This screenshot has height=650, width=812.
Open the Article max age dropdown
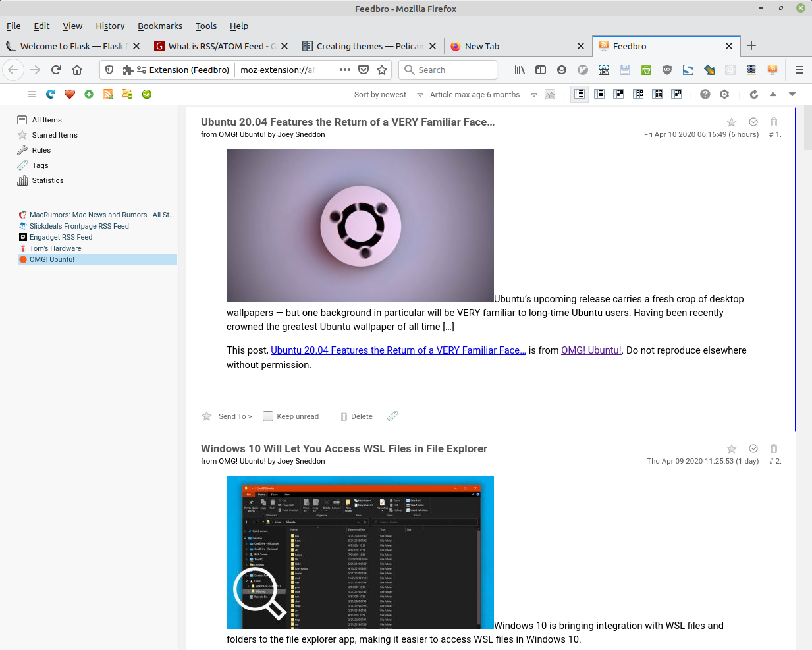click(483, 95)
